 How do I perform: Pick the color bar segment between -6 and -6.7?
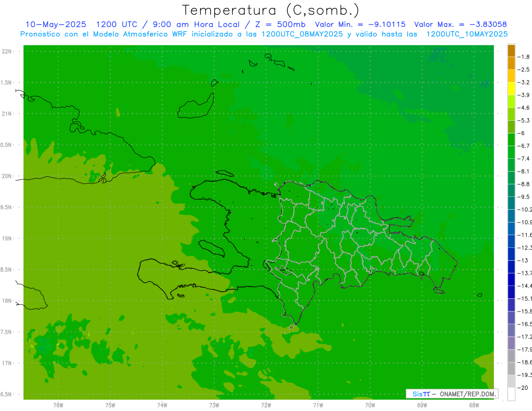[x=511, y=140]
